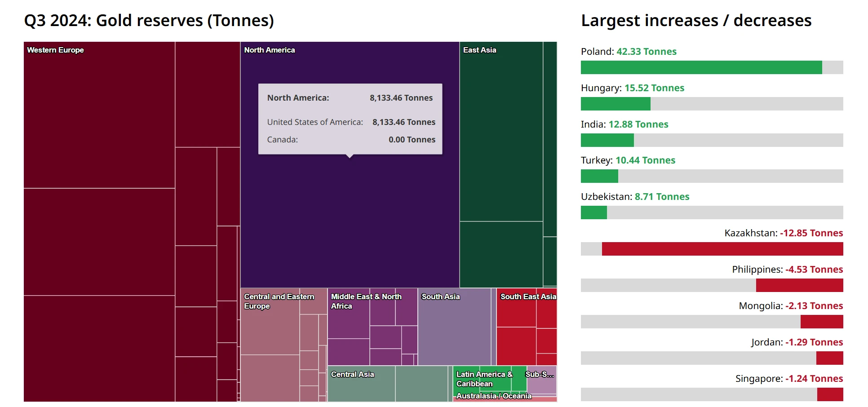Click Mongolia's red decrease bar
Screen dimensions: 868x407
[821, 322]
